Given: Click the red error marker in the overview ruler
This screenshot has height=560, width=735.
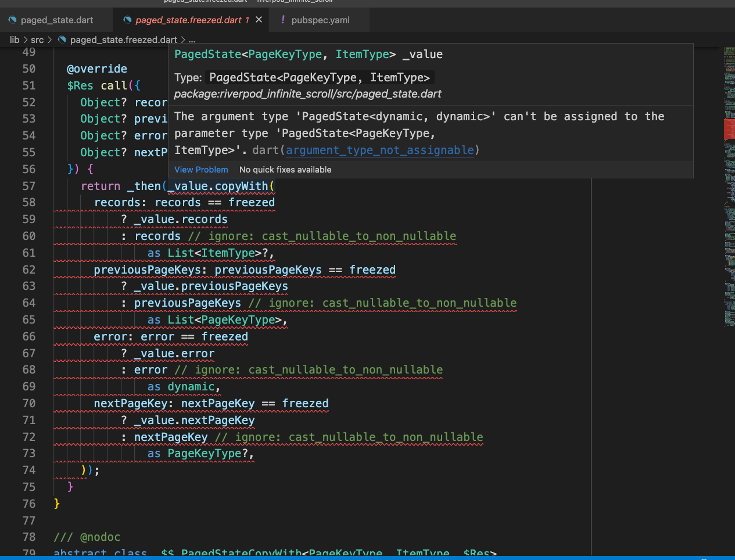Looking at the screenshot, I should coord(730,130).
